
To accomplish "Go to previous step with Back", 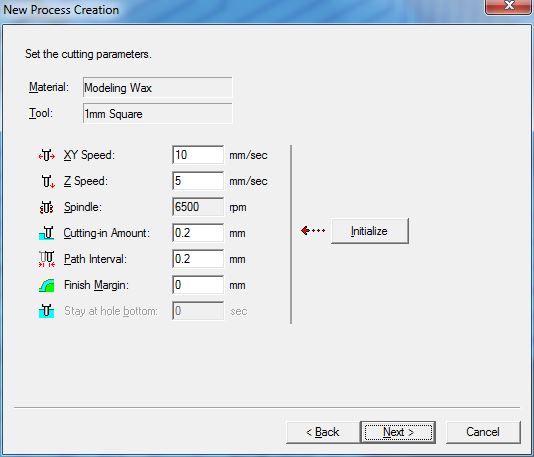I will click(x=323, y=432).
